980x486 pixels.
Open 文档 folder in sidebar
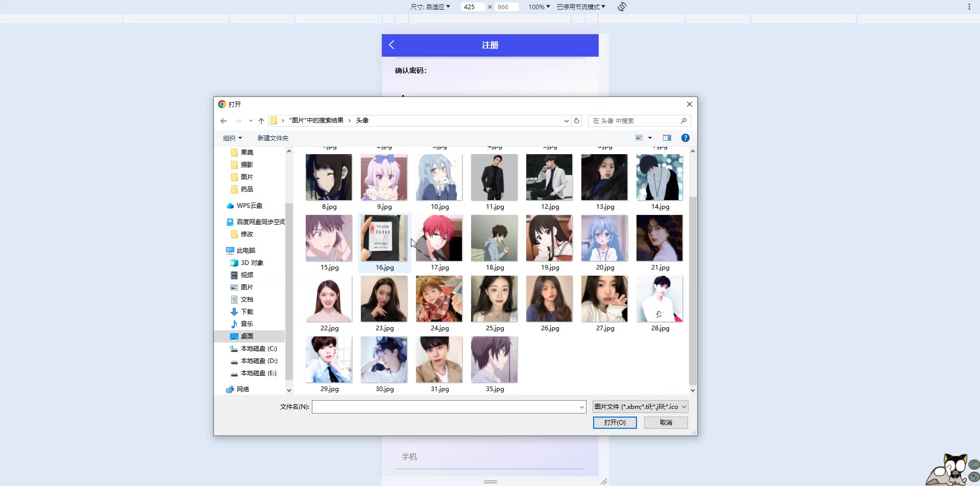coord(242,300)
